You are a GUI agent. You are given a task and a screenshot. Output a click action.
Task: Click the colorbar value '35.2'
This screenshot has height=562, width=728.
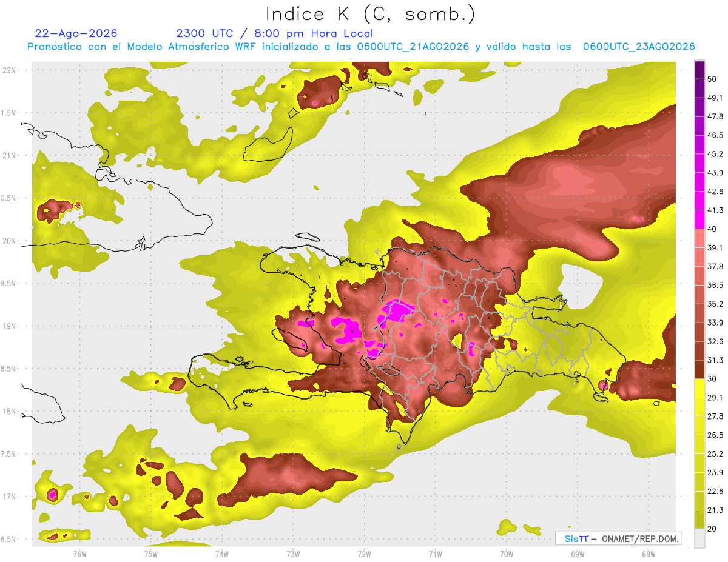click(715, 304)
